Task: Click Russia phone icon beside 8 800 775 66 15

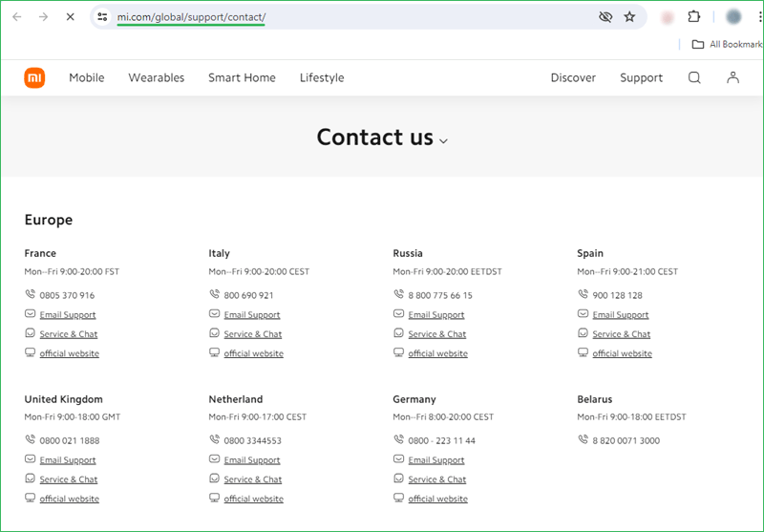Action: 398,294
